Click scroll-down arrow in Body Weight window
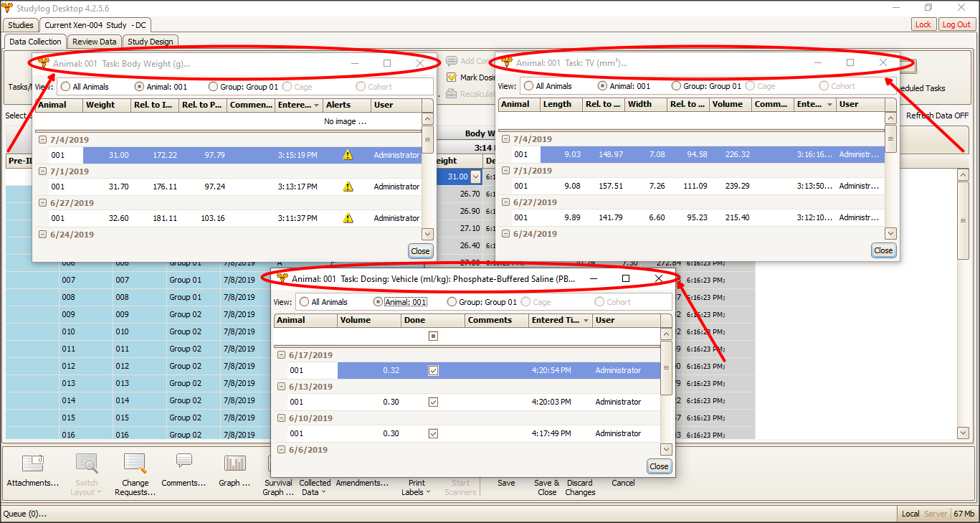The width and height of the screenshot is (980, 523). [427, 234]
